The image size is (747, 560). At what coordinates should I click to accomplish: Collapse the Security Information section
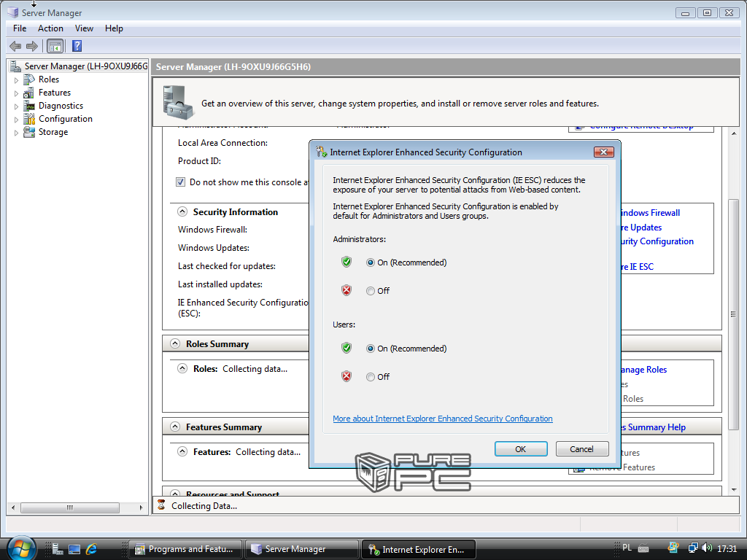(182, 211)
